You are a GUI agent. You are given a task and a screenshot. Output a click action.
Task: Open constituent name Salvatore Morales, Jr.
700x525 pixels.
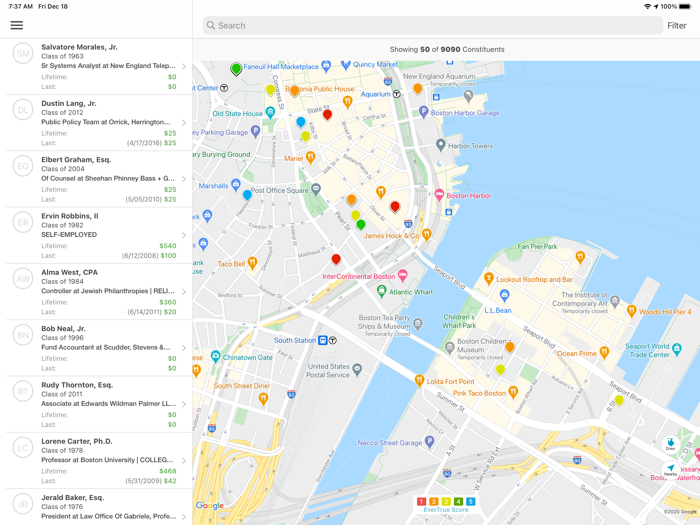coord(79,47)
